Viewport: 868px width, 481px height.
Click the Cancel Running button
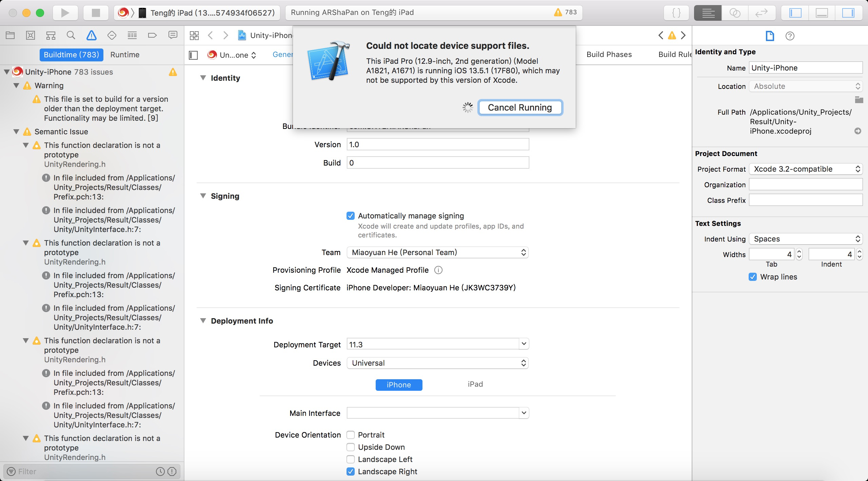[520, 108]
